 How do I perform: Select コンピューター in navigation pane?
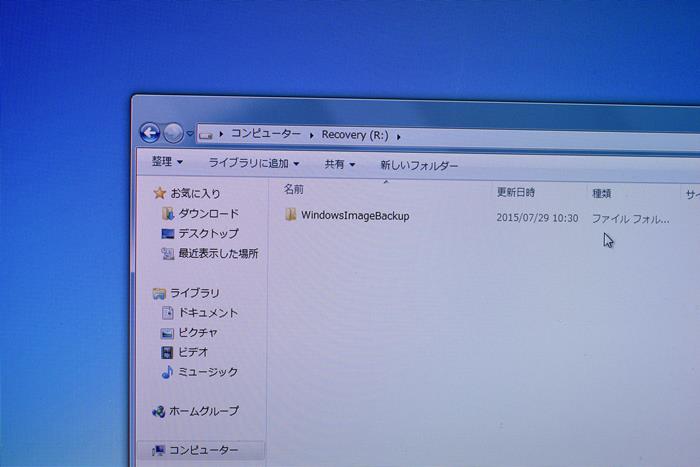coord(204,450)
